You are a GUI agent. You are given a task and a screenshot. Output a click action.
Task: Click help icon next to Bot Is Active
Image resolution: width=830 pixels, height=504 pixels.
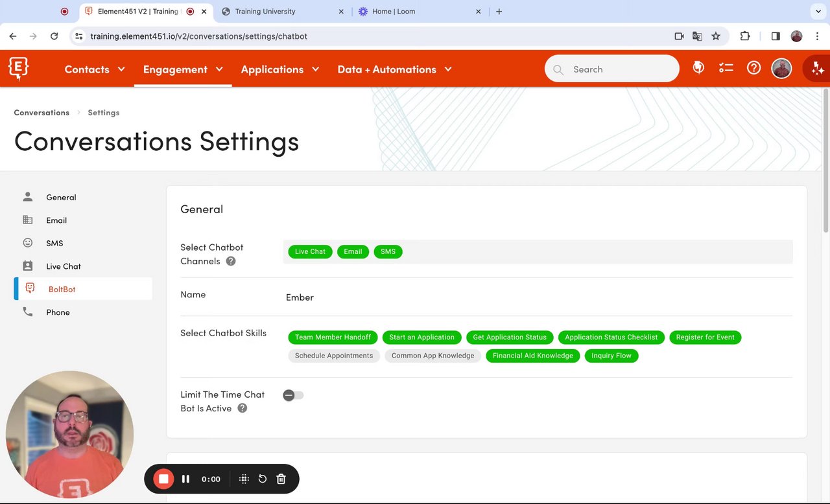(x=243, y=408)
